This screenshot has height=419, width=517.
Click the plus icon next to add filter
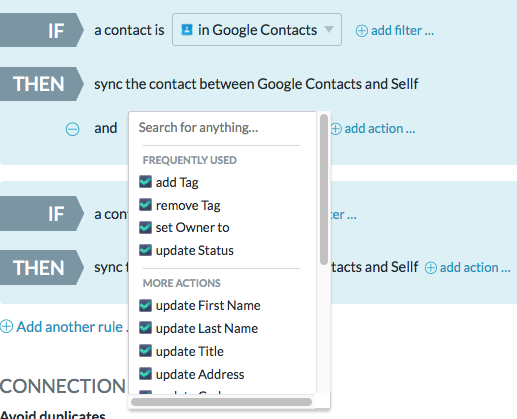362,31
